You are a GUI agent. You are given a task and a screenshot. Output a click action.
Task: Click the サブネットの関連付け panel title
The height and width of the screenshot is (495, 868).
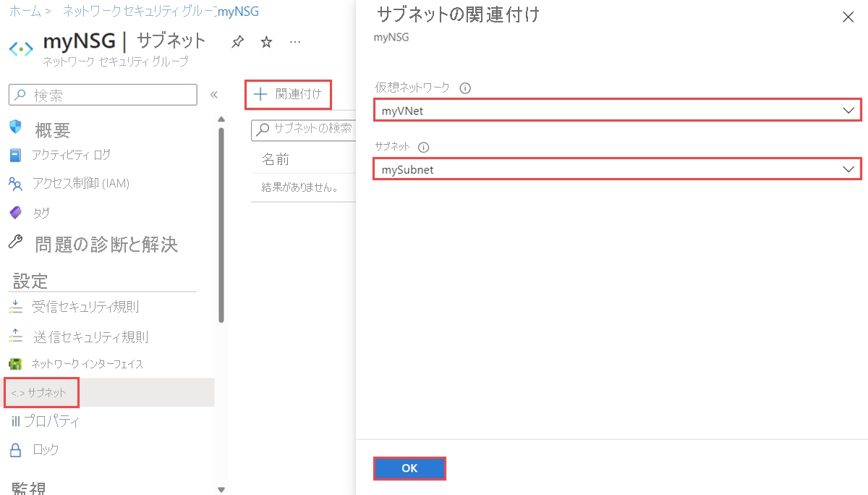tap(458, 15)
